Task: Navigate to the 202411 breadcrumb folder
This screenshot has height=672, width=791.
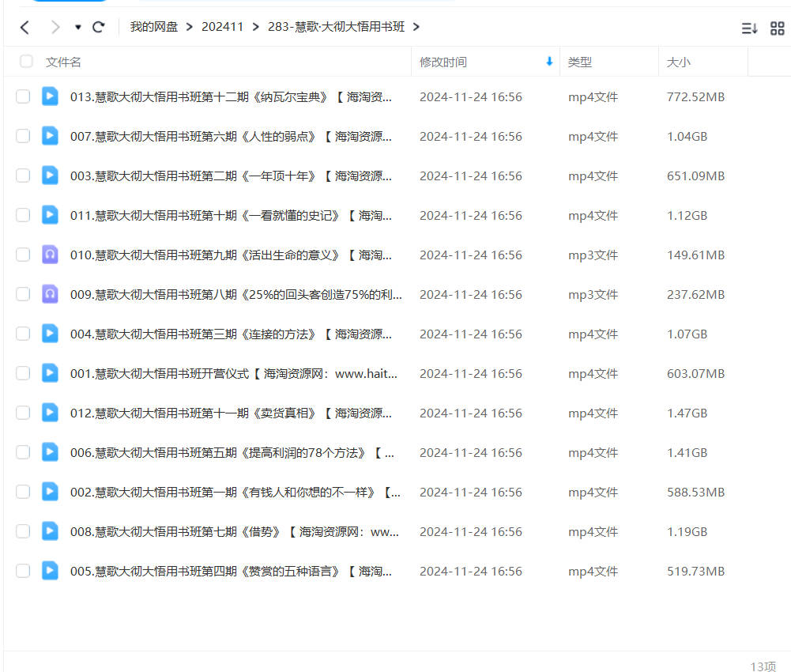Action: (x=222, y=27)
